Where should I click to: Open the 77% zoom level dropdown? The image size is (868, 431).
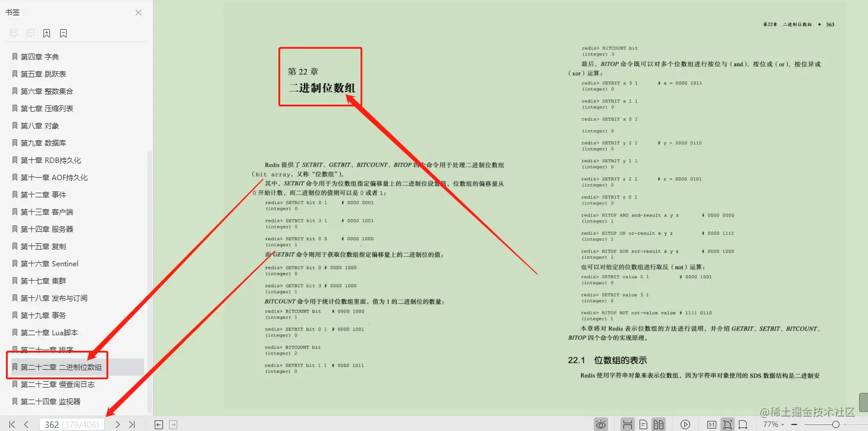(773, 424)
